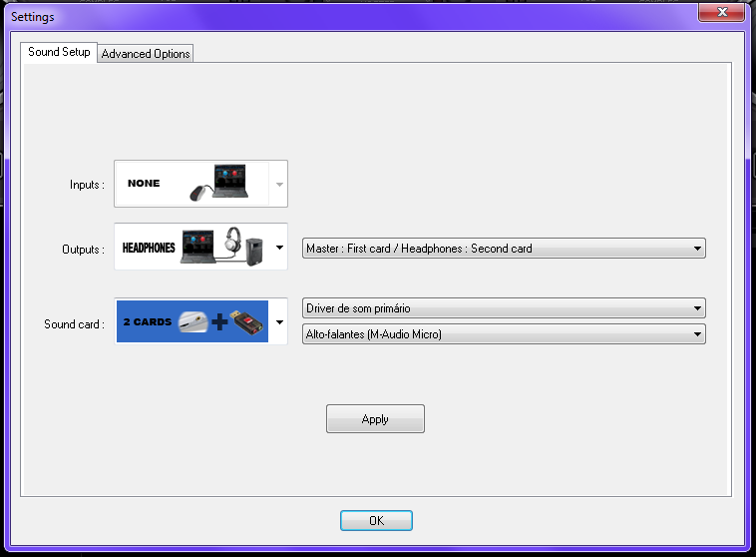Viewport: 756px width, 557px height.
Task: Expand the Inputs selector arrow
Action: (279, 185)
